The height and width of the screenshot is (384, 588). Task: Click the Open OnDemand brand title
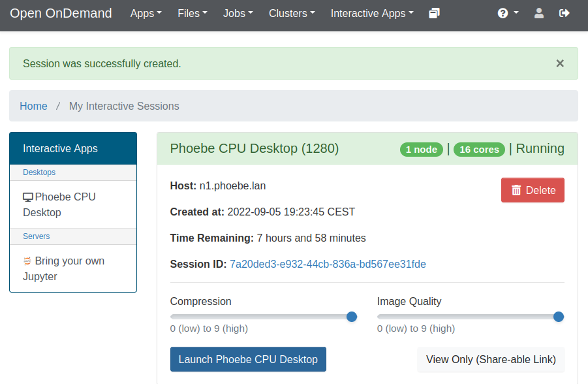pos(61,13)
